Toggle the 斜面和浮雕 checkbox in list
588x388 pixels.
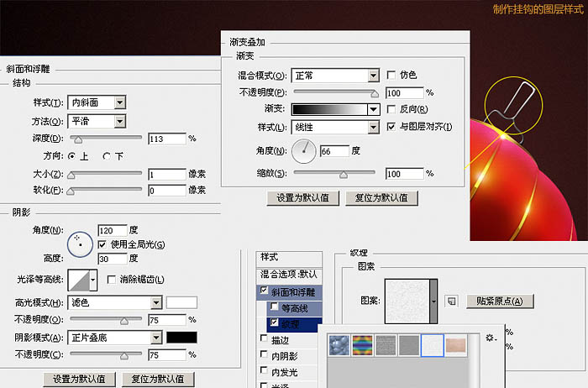(264, 290)
